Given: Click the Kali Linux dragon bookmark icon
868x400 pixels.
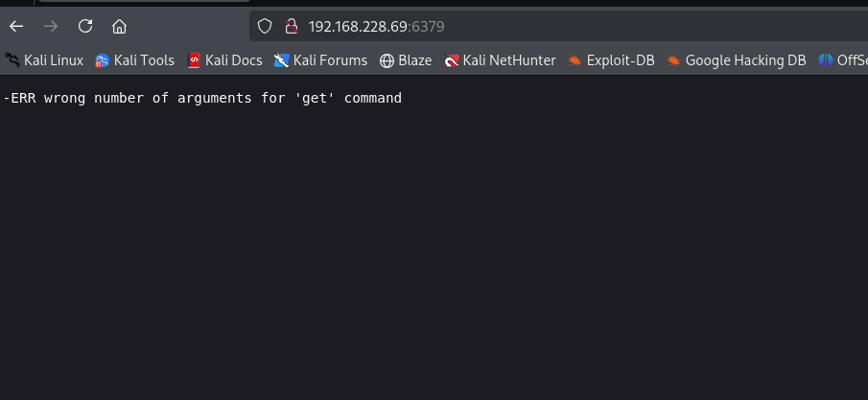Looking at the screenshot, I should (x=12, y=60).
